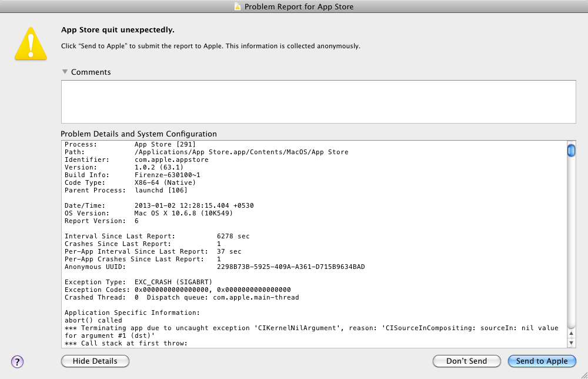The height and width of the screenshot is (379, 588).
Task: Click the 'Send to Apple' instruction sentence
Action: coord(211,46)
